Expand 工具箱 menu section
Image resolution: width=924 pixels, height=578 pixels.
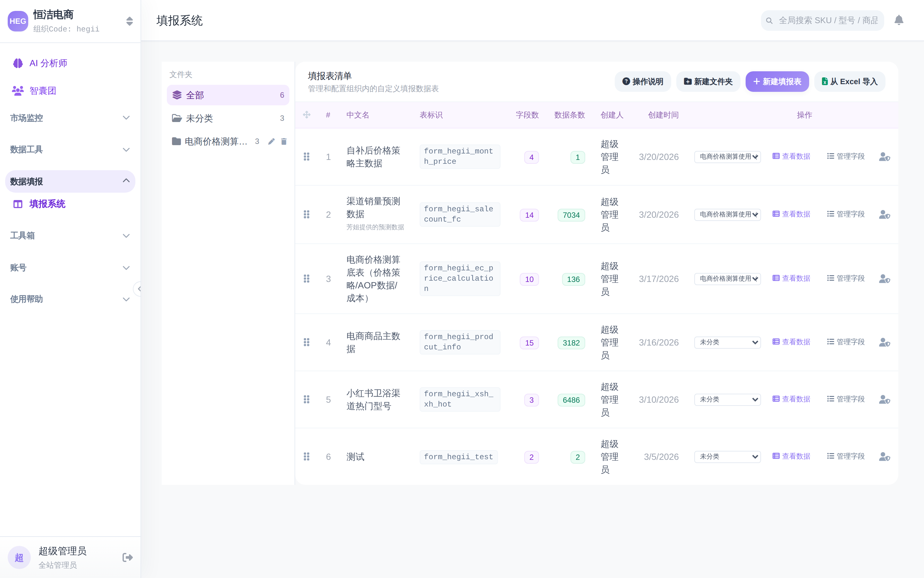(x=70, y=235)
